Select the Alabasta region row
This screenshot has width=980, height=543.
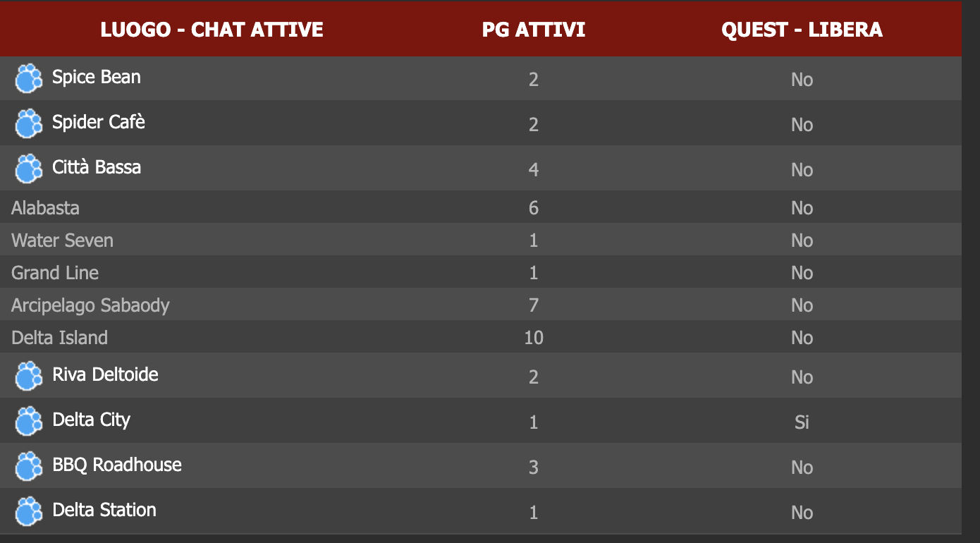click(x=481, y=207)
